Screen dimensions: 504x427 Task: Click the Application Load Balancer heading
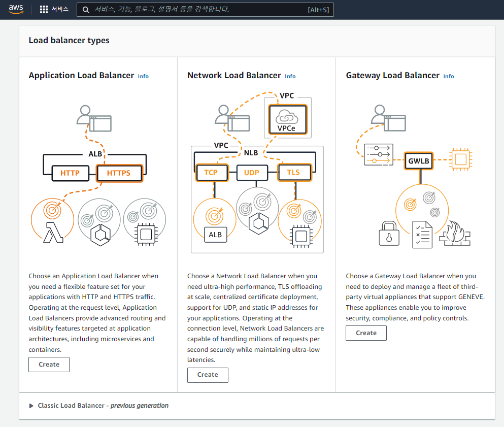point(81,75)
